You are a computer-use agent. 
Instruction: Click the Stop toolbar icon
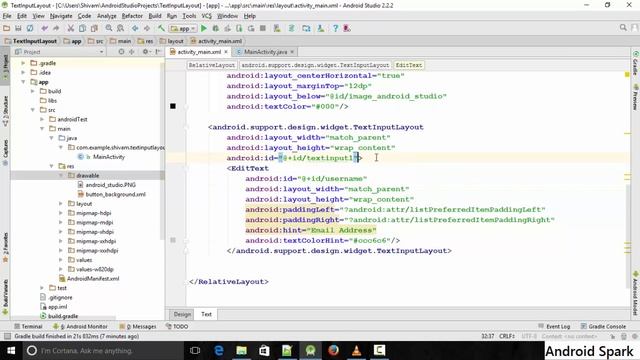(263, 28)
